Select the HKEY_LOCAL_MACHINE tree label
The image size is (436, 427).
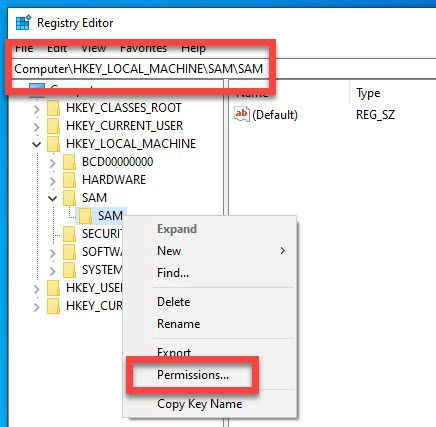[x=131, y=144]
